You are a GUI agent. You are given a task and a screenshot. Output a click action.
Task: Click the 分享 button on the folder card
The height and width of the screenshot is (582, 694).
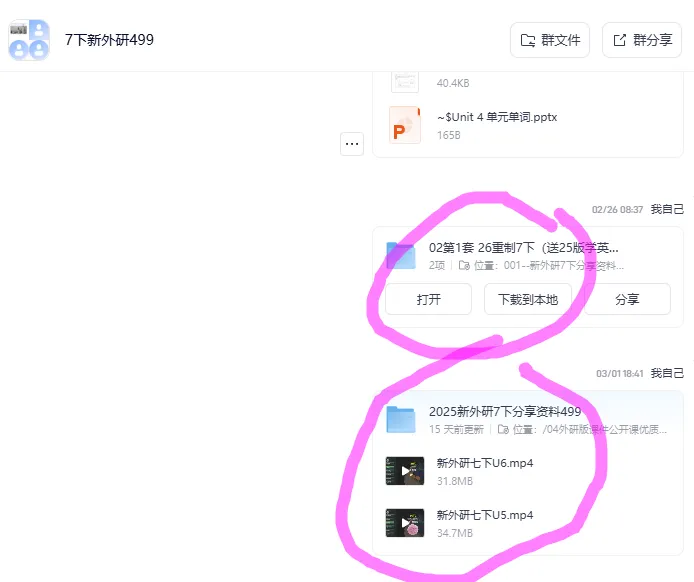point(627,300)
